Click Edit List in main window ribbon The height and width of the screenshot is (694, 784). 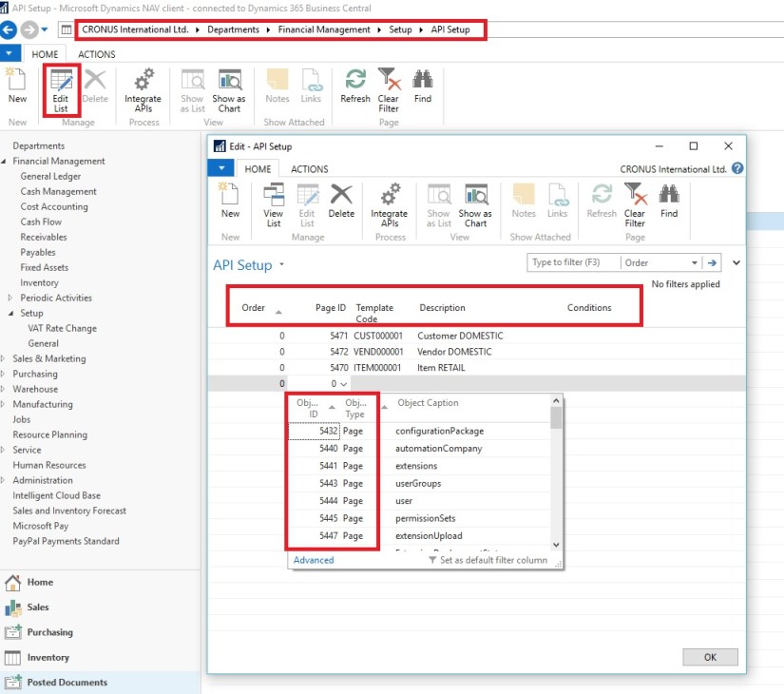pyautogui.click(x=61, y=90)
